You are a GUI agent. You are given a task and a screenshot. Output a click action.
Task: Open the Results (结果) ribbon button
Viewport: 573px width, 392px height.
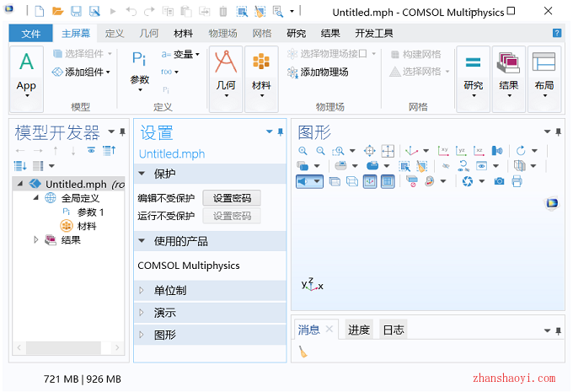click(x=509, y=79)
